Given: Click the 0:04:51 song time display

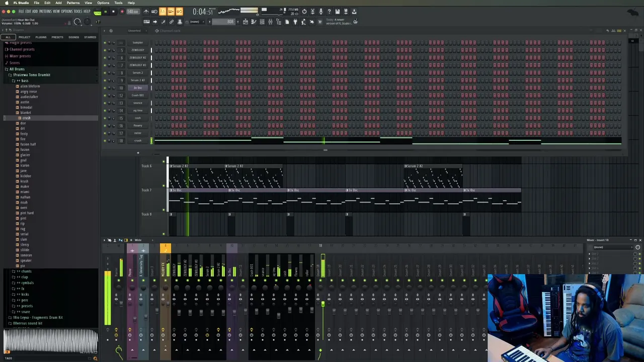Looking at the screenshot, I should click(x=203, y=12).
